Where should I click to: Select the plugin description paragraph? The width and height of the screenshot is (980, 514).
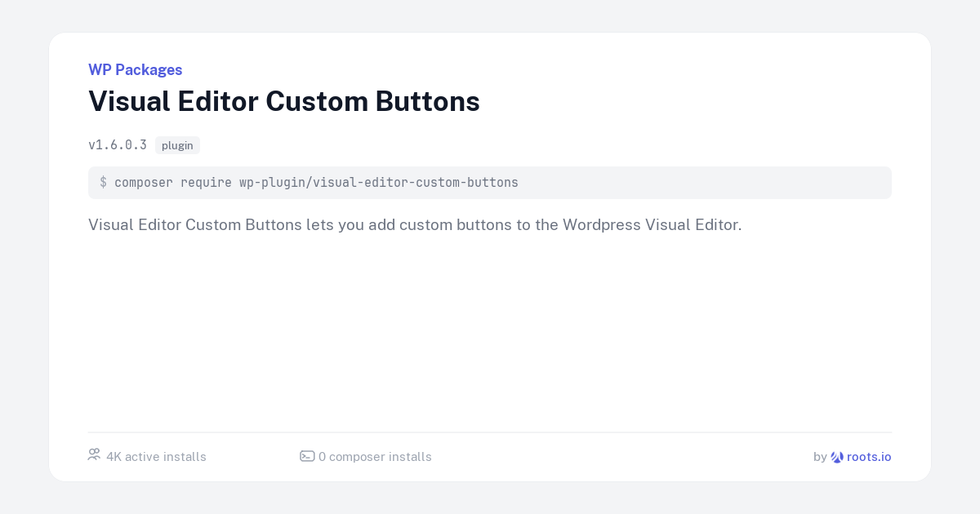pyautogui.click(x=415, y=224)
